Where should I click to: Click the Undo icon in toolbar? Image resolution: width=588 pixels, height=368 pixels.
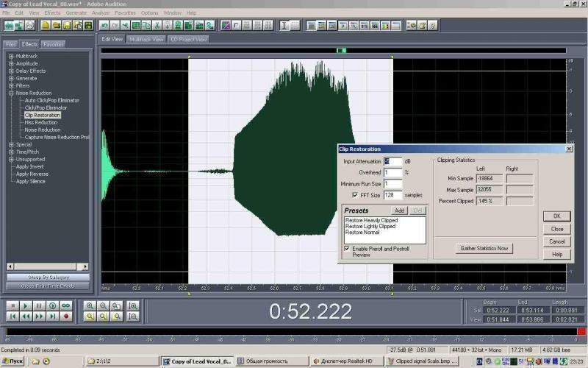coord(104,25)
